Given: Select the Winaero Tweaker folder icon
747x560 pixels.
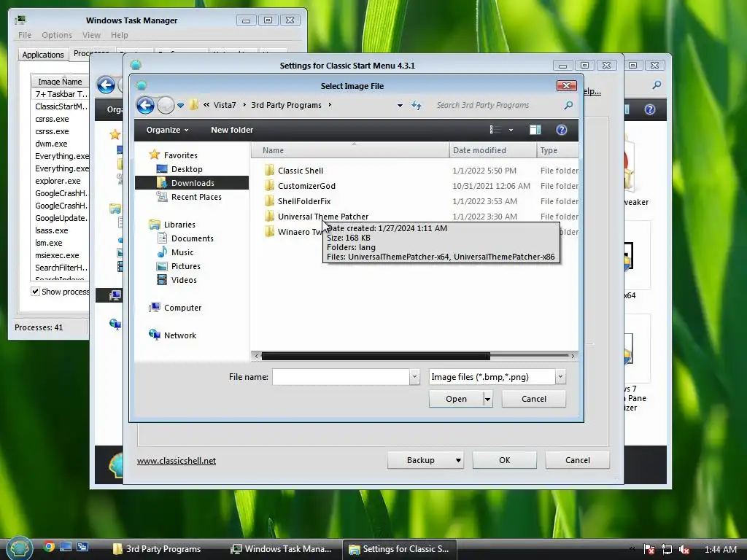Looking at the screenshot, I should [269, 231].
